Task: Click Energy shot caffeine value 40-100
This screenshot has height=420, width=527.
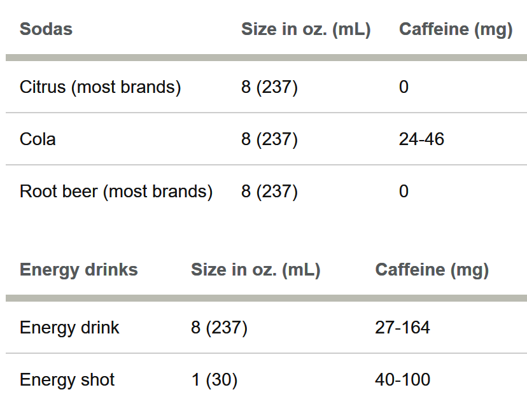Action: click(403, 380)
